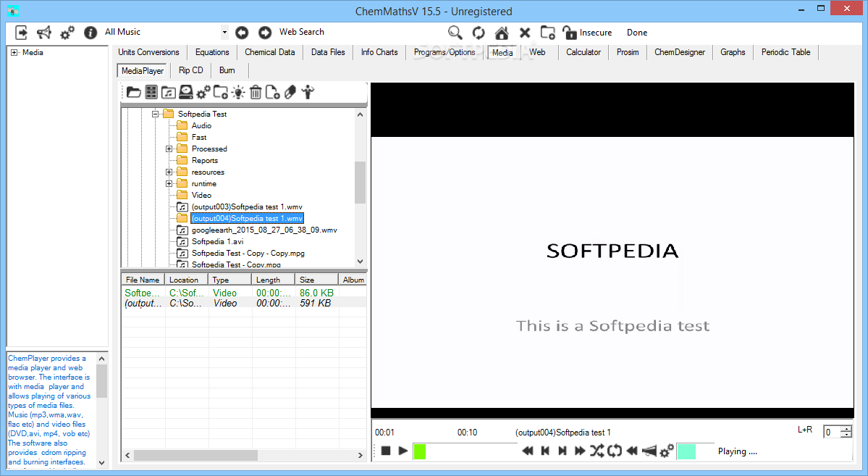Click the playlist horizontal scrollbar right arrow
Image resolution: width=868 pixels, height=476 pixels.
[361, 456]
